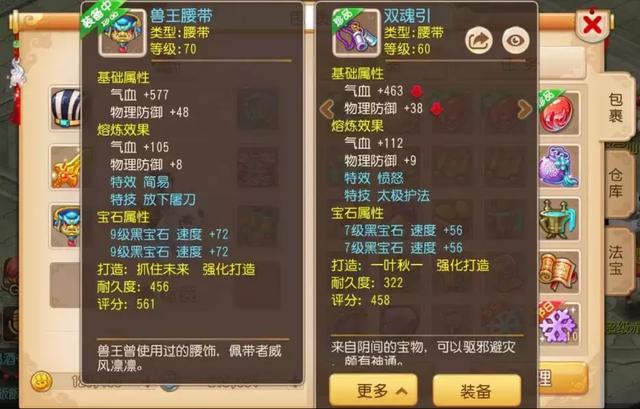Screen dimensions: 640x409
Task: Select the golden weapon equipment slot
Action: [x=66, y=167]
